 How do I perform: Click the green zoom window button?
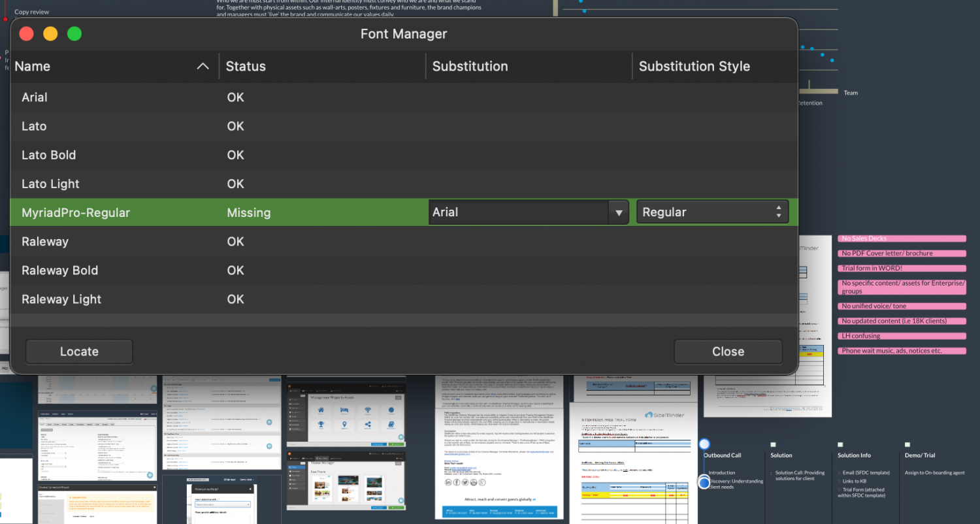pyautogui.click(x=74, y=34)
